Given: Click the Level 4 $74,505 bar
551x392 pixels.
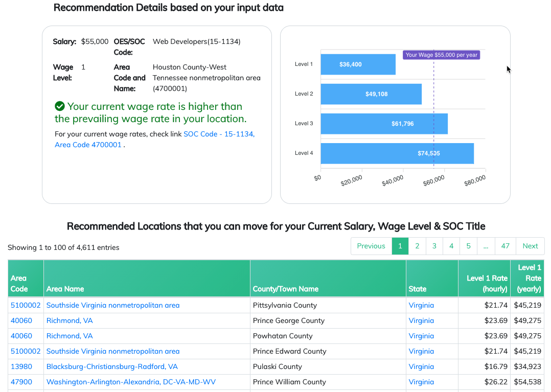Looking at the screenshot, I should 397,153.
